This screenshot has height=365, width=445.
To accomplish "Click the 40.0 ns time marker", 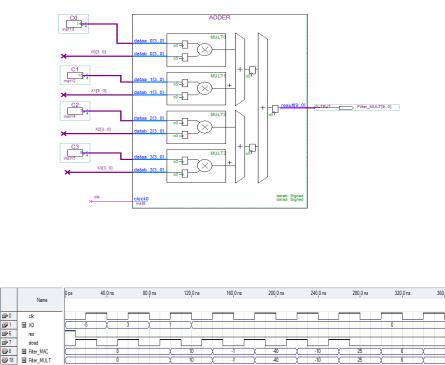I will point(107,293).
